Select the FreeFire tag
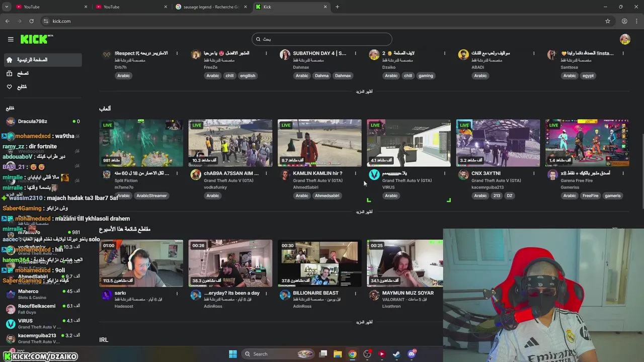The image size is (644, 362). tap(590, 196)
